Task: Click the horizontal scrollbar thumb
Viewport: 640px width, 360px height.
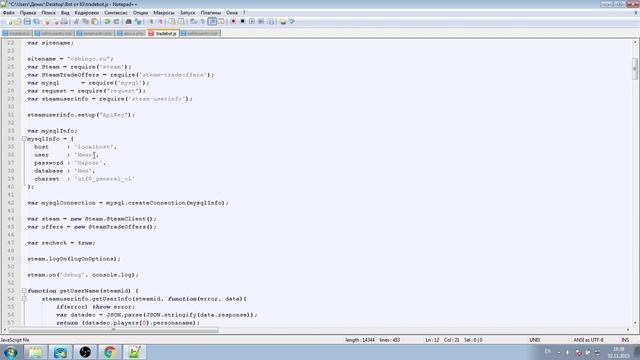Action: [113, 330]
